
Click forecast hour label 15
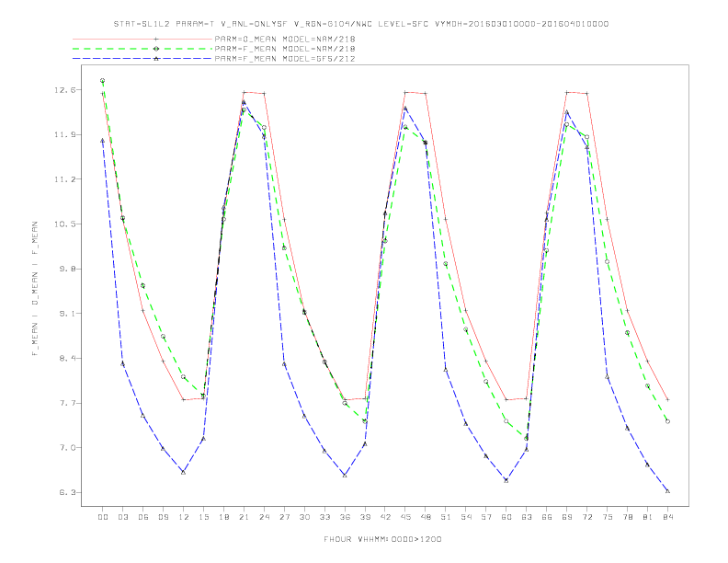(x=203, y=517)
